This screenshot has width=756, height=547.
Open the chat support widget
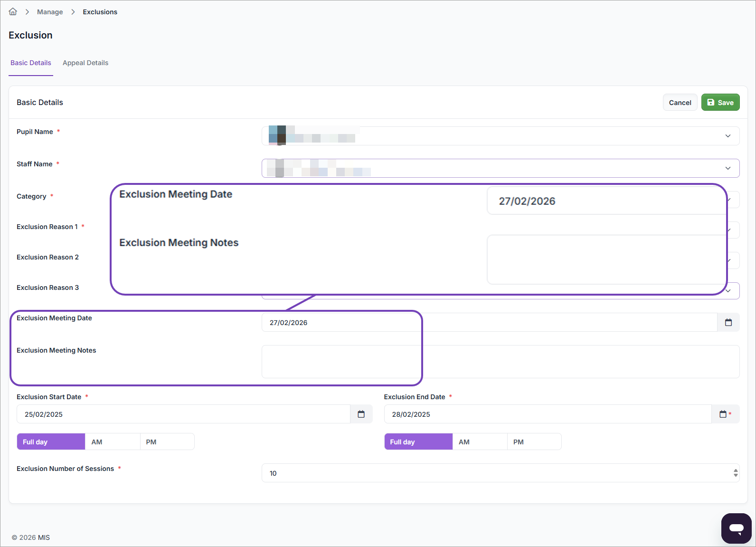[736, 528]
